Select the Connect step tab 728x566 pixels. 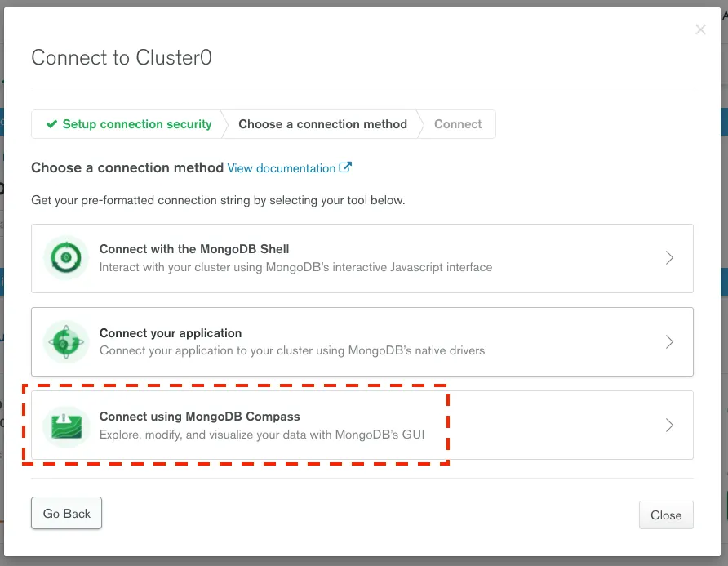point(458,124)
